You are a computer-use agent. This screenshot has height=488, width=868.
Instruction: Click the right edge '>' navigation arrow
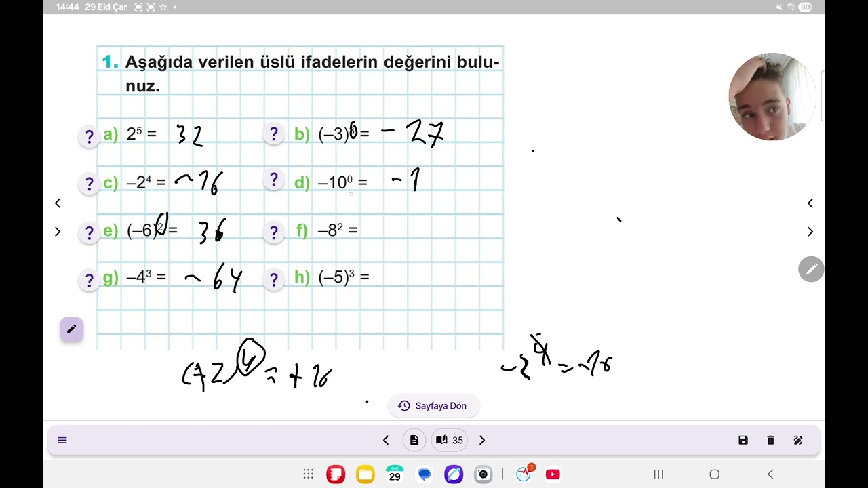pos(810,232)
